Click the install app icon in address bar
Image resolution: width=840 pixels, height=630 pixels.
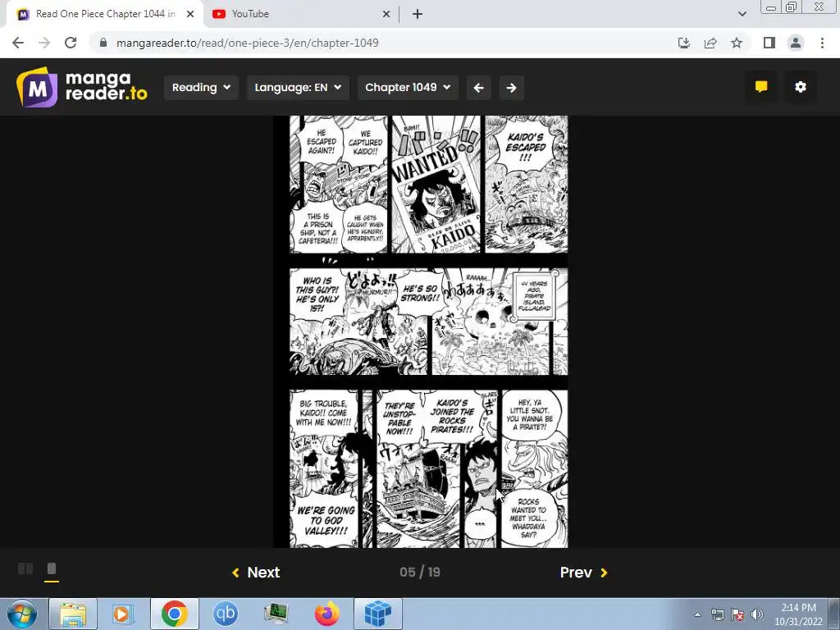(684, 43)
